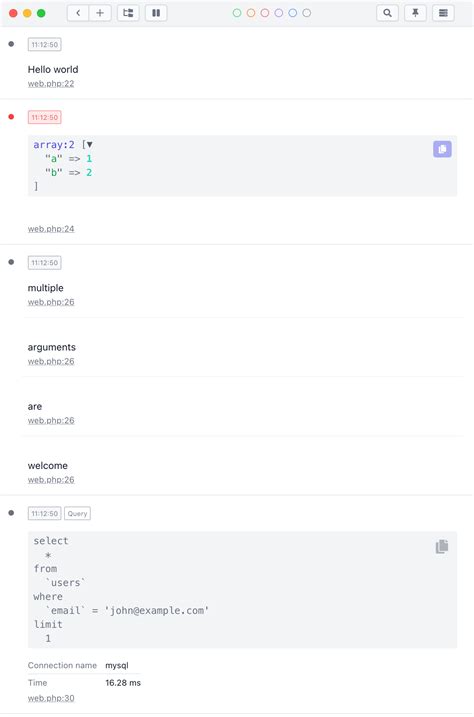Open web.php:26 link under arguments
The height and width of the screenshot is (717, 474).
[x=51, y=362]
